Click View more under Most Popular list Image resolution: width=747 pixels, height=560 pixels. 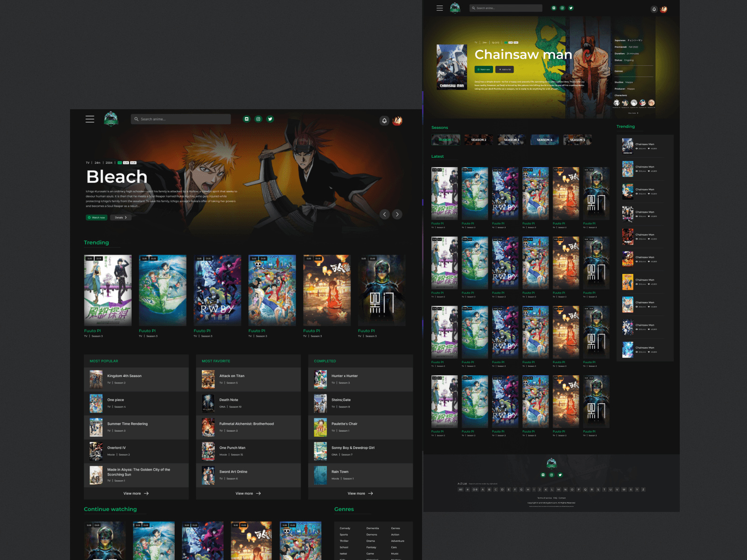coord(136,493)
